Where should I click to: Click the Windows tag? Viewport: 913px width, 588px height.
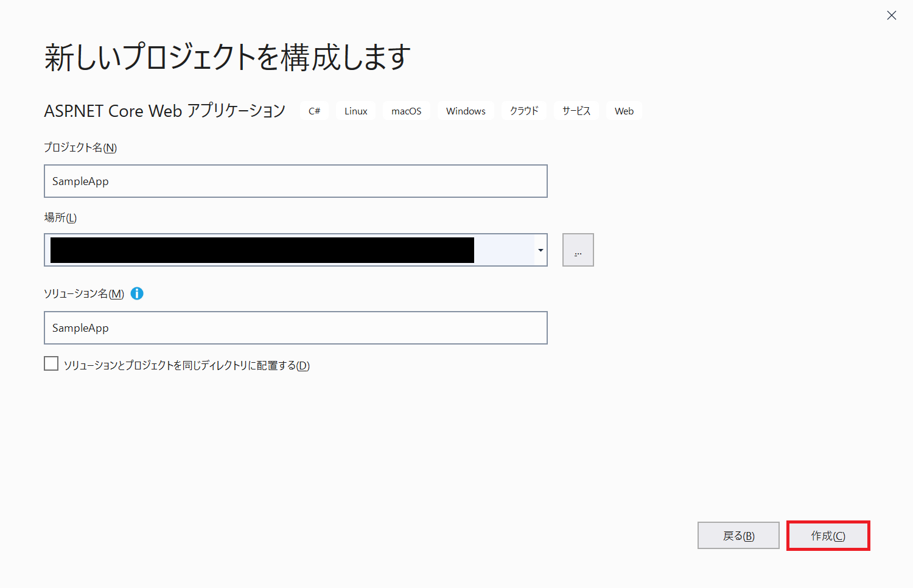tap(466, 111)
